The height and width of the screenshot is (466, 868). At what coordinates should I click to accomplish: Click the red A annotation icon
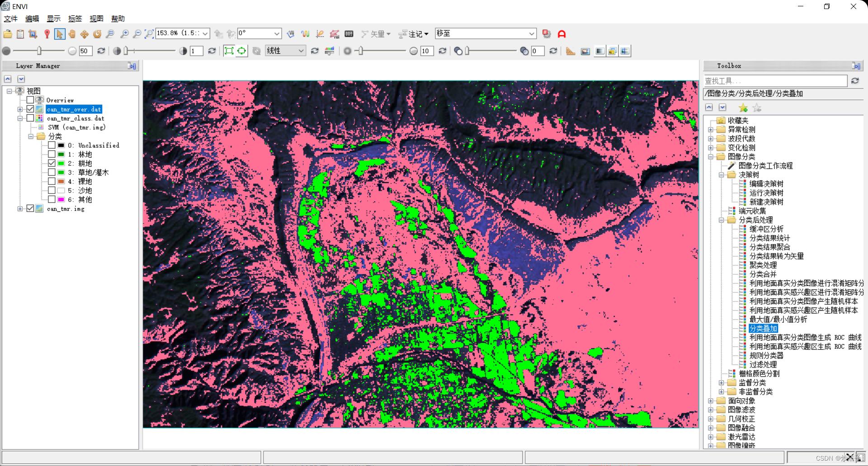pyautogui.click(x=561, y=34)
